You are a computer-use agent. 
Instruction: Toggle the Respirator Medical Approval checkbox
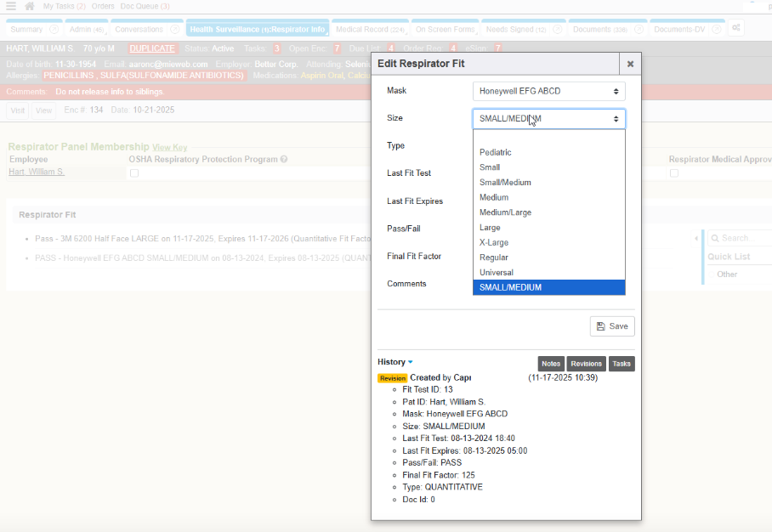pos(674,173)
